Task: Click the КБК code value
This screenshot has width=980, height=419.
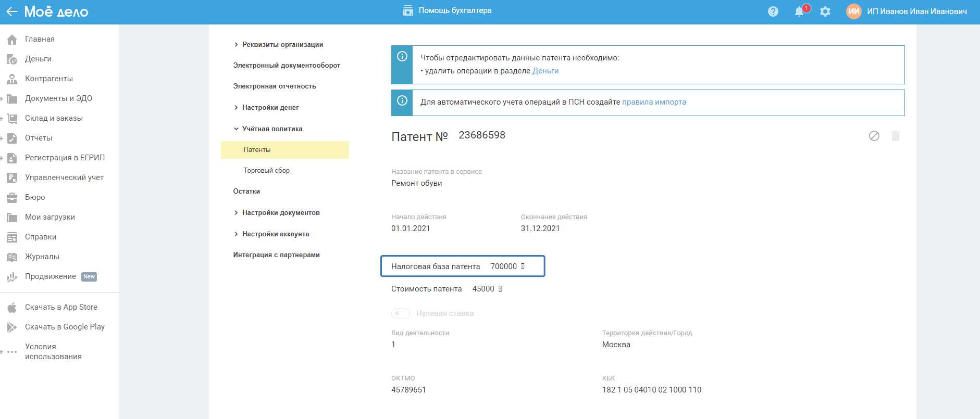Action: tap(652, 390)
